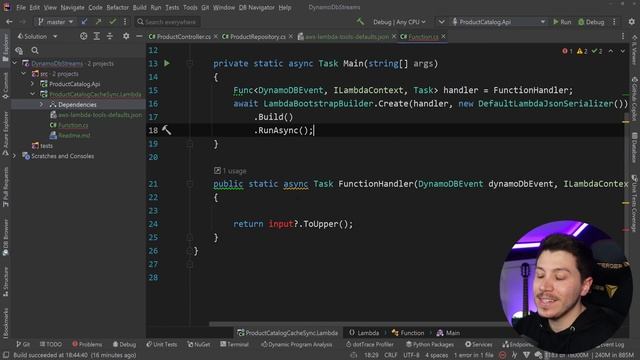This screenshot has width=640, height=360.
Task: Open run toolbar more-actions menu next to Debug
Action: (x=614, y=22)
